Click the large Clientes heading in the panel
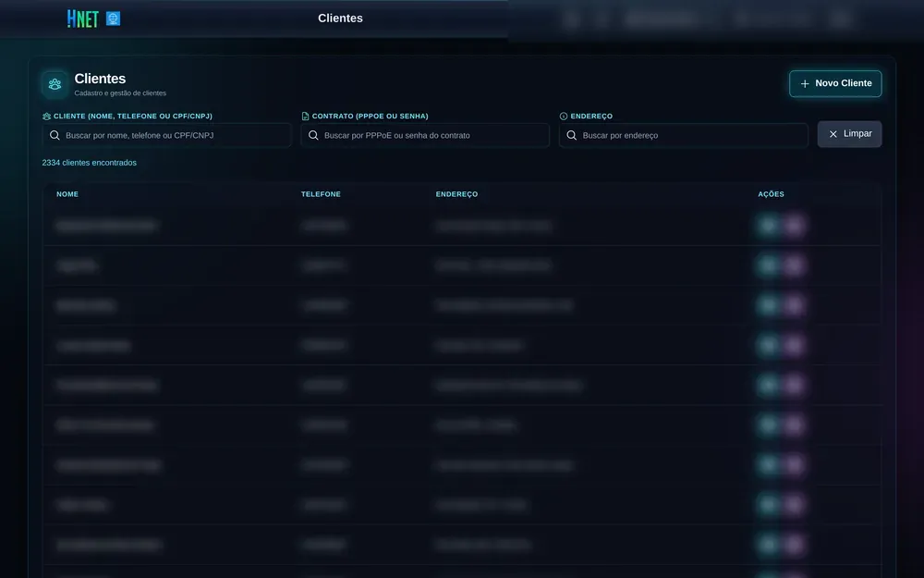The width and height of the screenshot is (924, 578). tap(100, 79)
